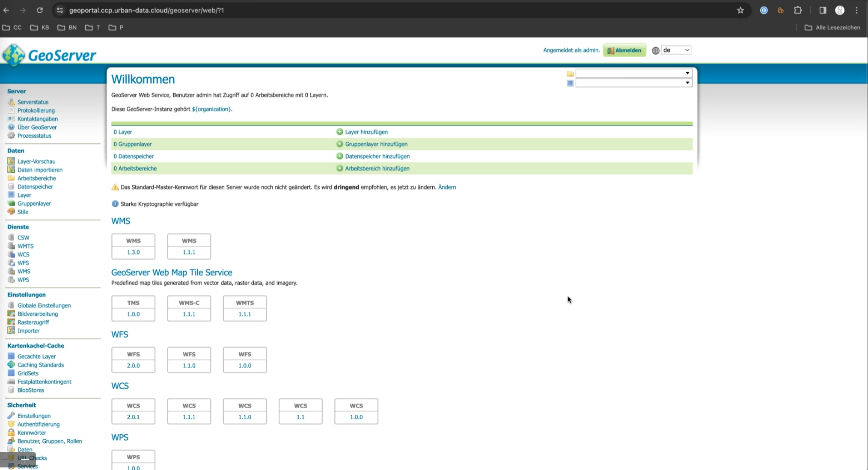This screenshot has height=470, width=868.
Task: Click the Gruppenlayer hinzufügen link
Action: click(376, 144)
